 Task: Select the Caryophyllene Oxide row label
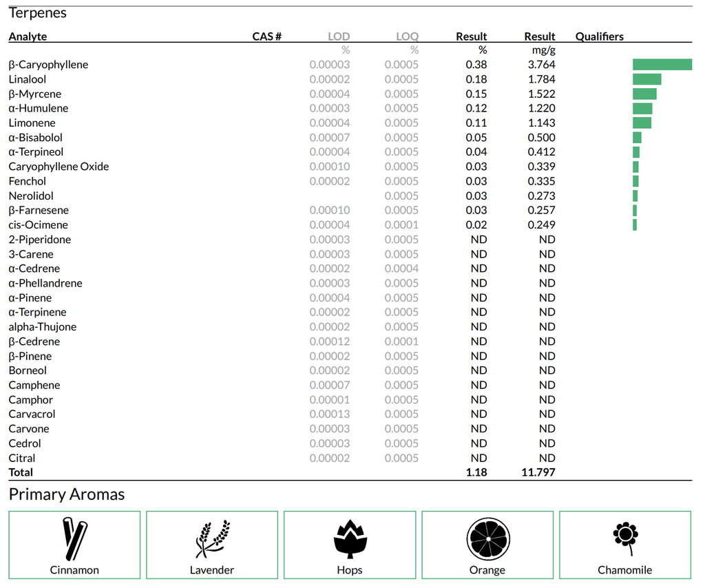[59, 167]
